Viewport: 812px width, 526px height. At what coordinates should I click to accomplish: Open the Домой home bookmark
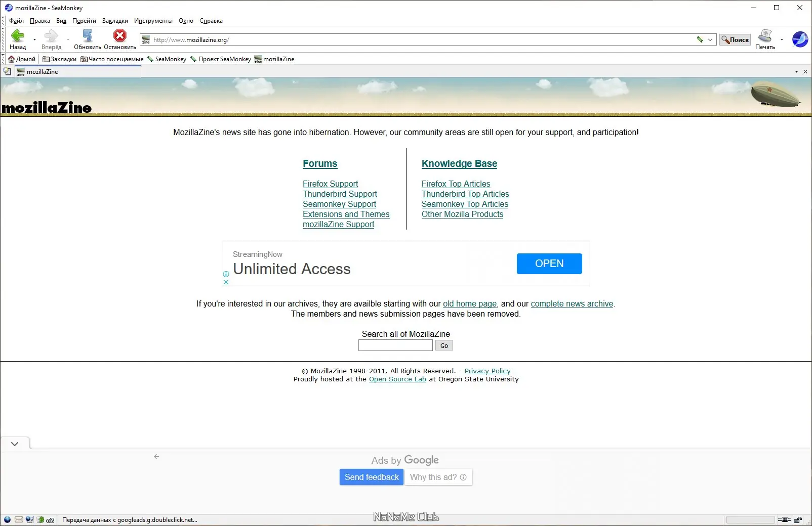(22, 59)
